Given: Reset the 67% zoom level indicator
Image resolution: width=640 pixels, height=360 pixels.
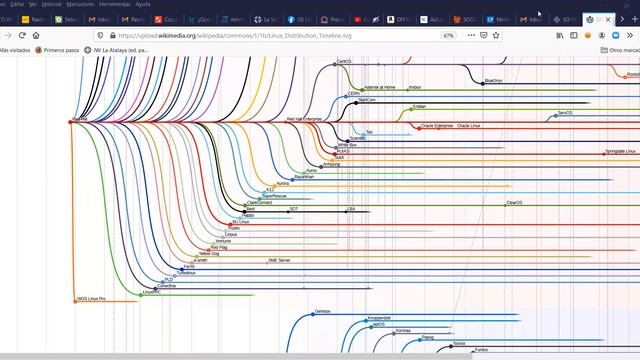Looking at the screenshot, I should click(x=448, y=36).
